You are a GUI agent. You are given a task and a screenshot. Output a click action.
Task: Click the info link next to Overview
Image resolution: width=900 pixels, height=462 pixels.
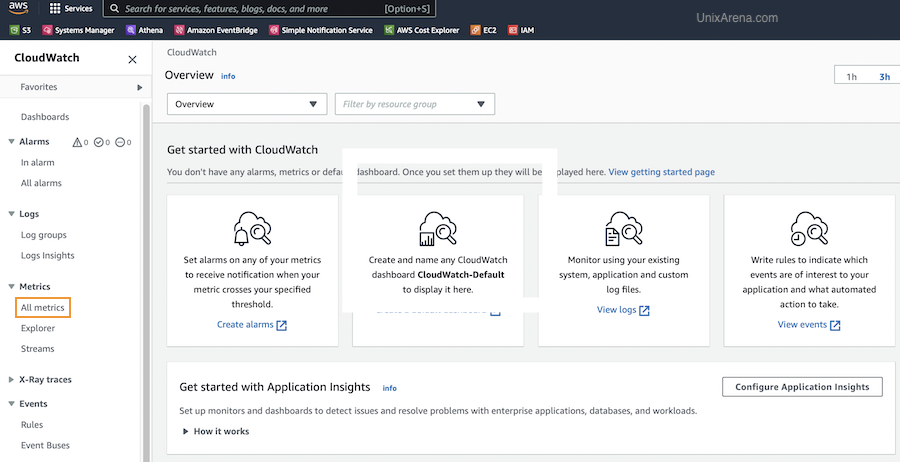(228, 76)
